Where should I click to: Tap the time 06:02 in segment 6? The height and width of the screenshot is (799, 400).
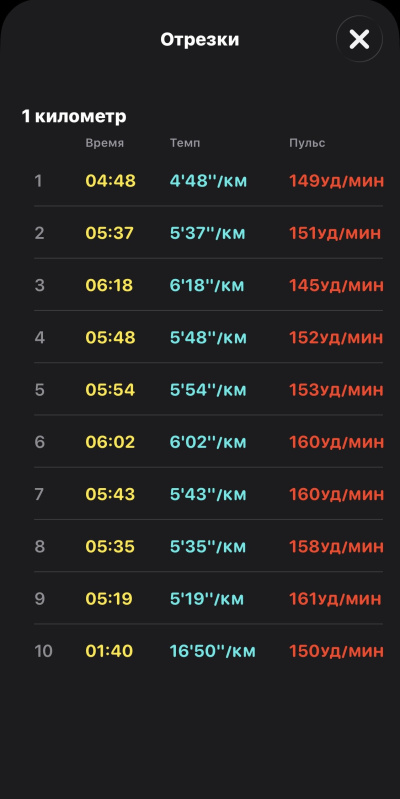111,442
